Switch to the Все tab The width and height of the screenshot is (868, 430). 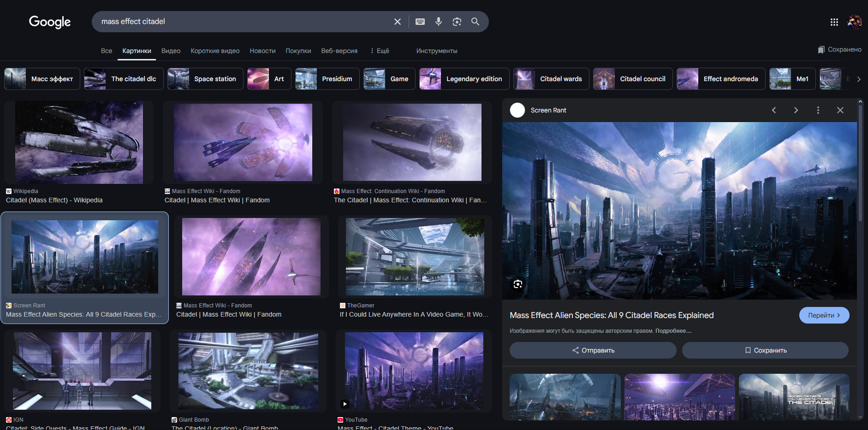107,51
